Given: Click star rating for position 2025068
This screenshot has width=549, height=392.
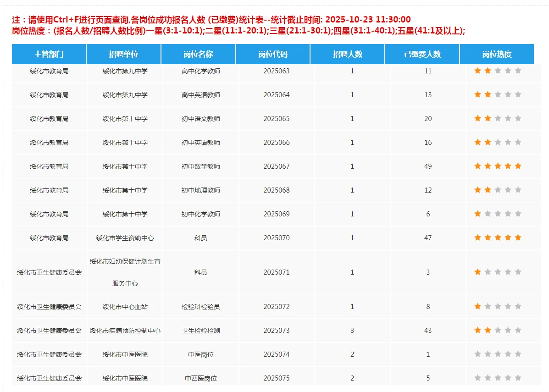Looking at the screenshot, I should [498, 190].
